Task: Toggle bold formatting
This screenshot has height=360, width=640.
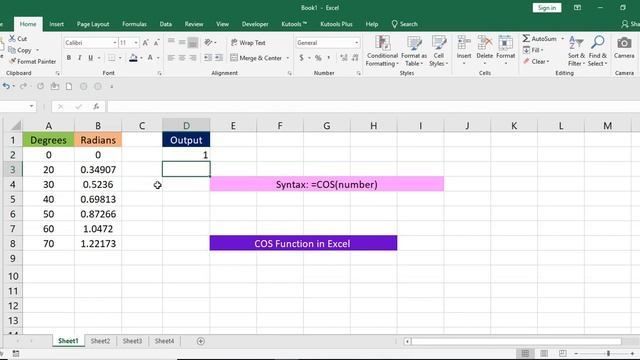Action: point(69,58)
